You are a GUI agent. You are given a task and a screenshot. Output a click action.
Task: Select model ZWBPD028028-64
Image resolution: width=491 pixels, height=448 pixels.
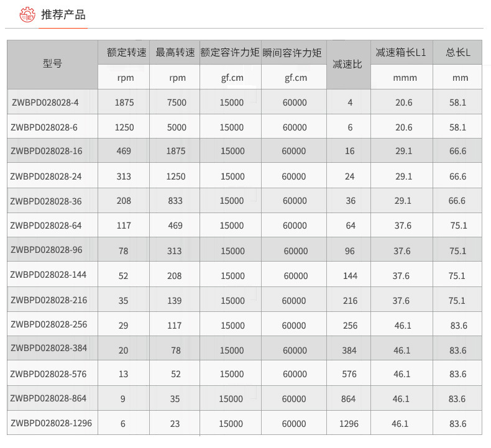tap(46, 226)
